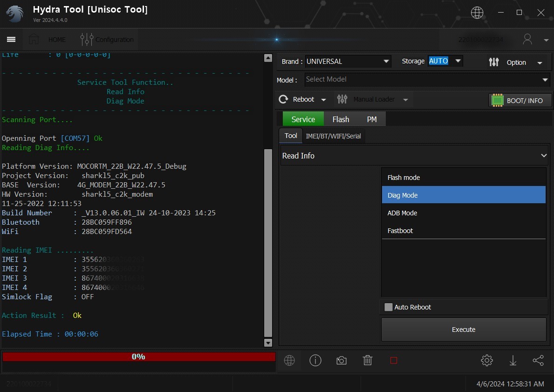The image size is (554, 392).
Task: Click the Build Number _V13.0.06.01_IW line
Action: tap(109, 213)
